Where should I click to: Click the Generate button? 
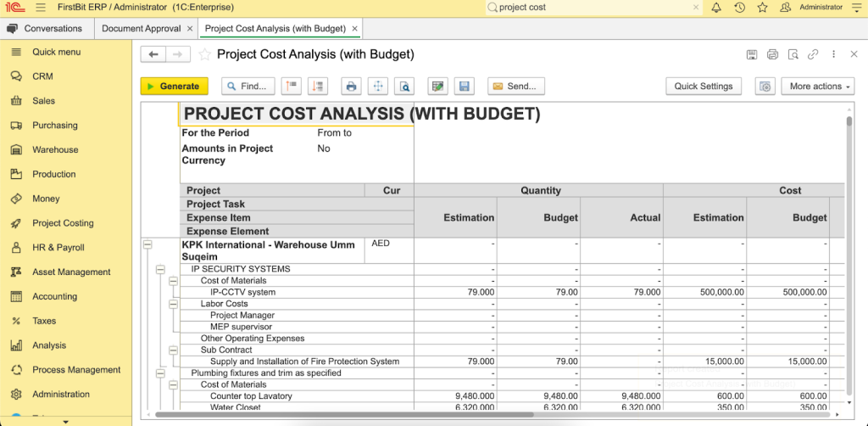pyautogui.click(x=175, y=86)
